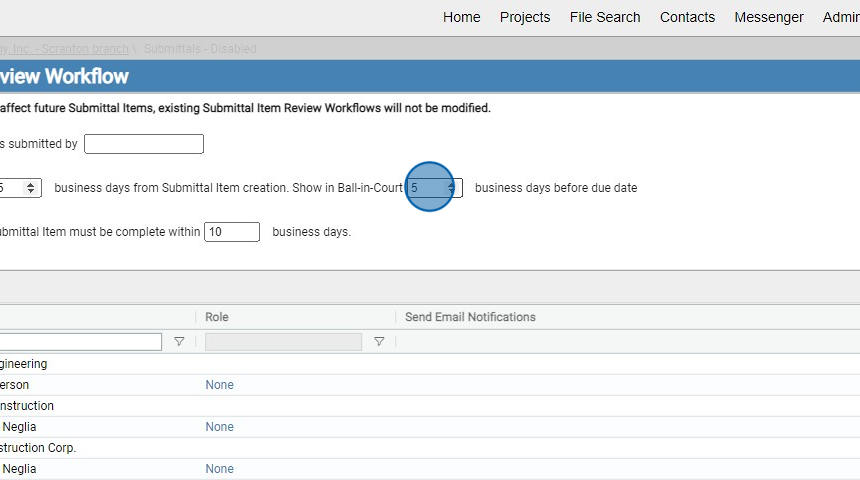Viewport: 860px width, 480px height.
Task: Open the Messenger section
Action: (768, 17)
